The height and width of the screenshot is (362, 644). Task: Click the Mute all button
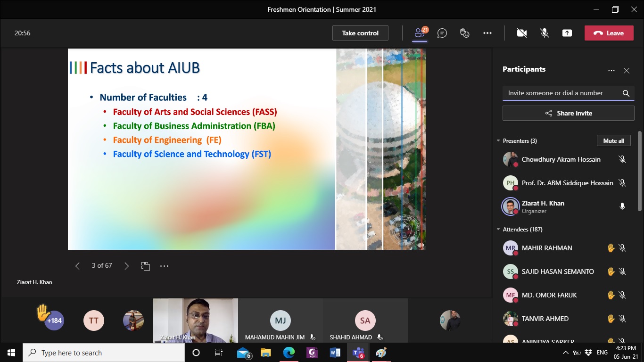click(613, 141)
